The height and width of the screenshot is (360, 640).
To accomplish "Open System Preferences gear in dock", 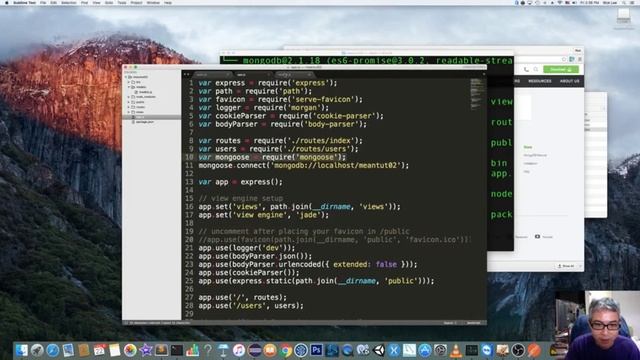I will point(440,350).
